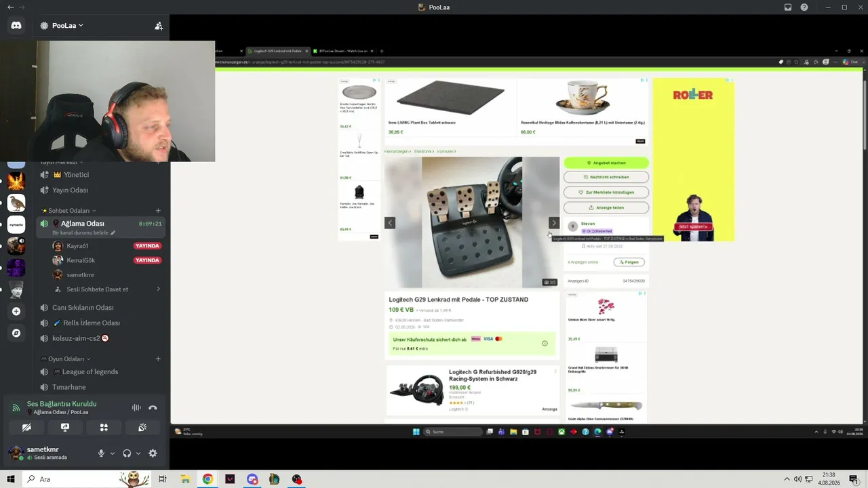Open Discord user settings gear
This screenshot has height=488, width=868.
click(x=153, y=453)
